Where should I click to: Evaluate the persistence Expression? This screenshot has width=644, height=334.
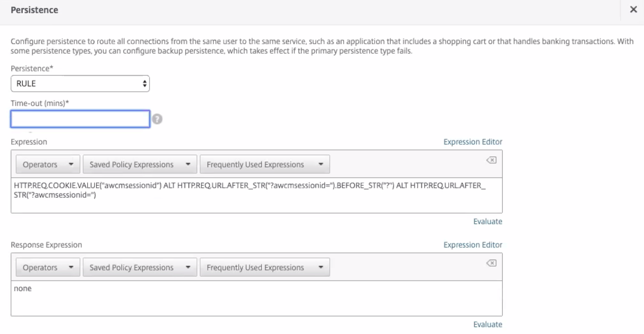[488, 221]
